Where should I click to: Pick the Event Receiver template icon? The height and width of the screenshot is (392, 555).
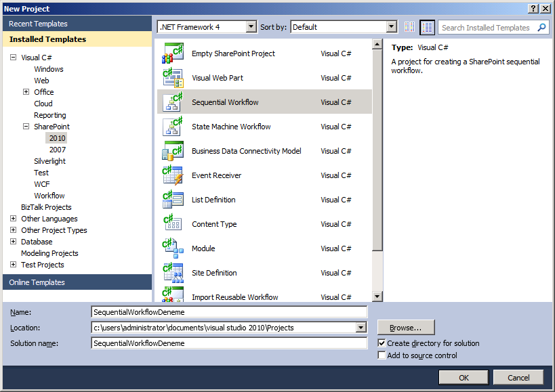coord(172,175)
